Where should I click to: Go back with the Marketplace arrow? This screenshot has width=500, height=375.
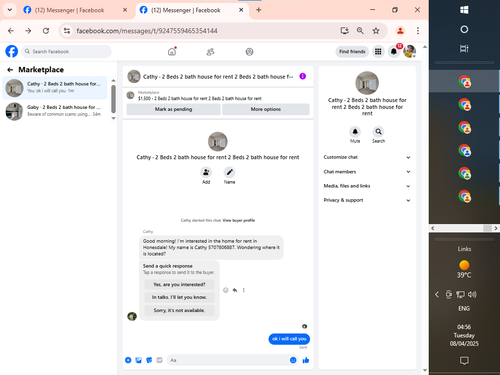pos(10,70)
